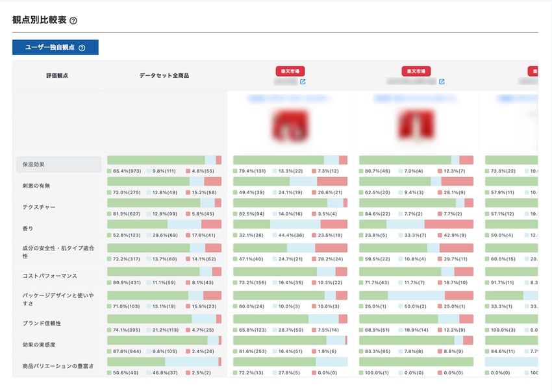Click the help icon beside 観点別比較表 title

(x=73, y=21)
